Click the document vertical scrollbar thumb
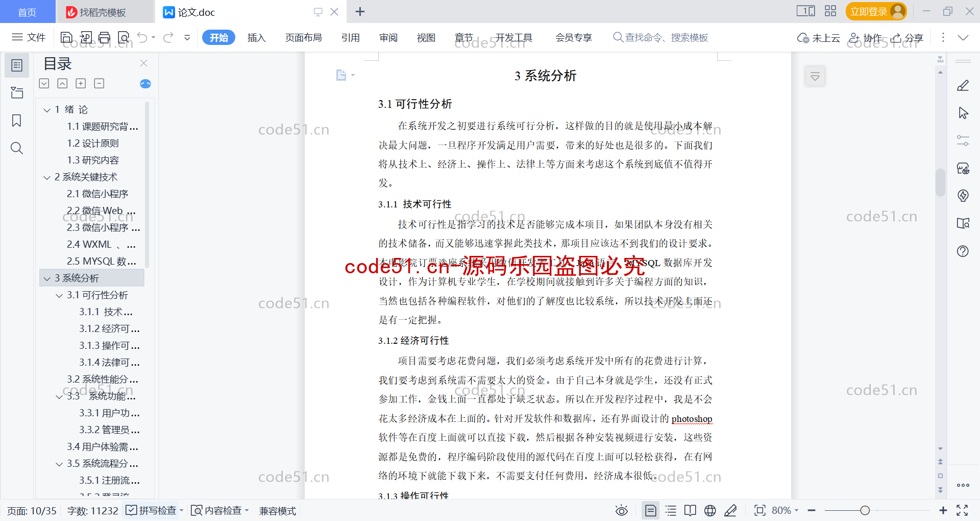 click(x=940, y=182)
